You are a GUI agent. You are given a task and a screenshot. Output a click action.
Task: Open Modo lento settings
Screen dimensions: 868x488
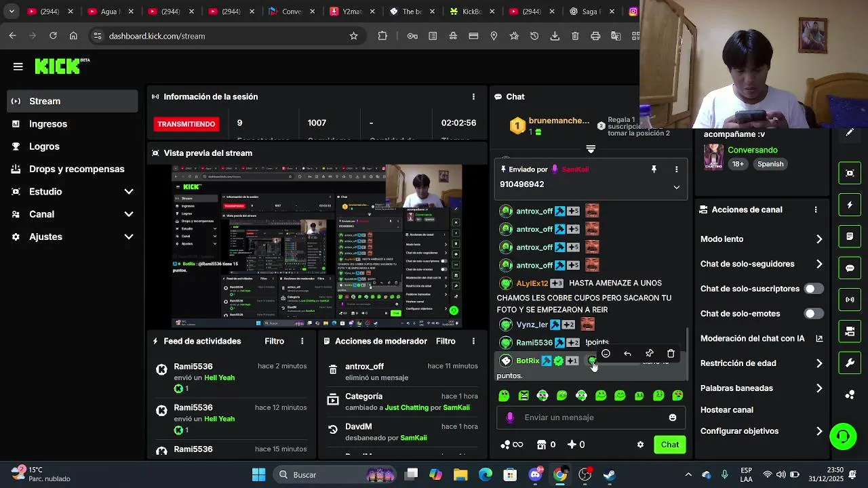761,239
